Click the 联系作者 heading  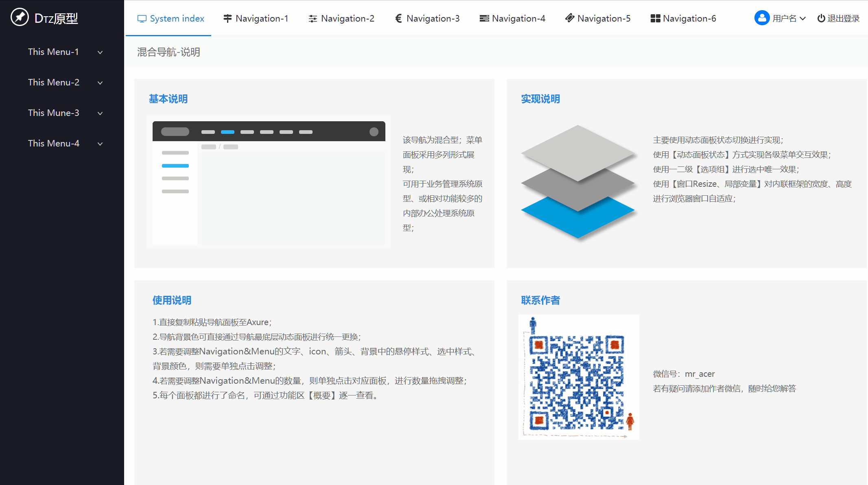(540, 300)
